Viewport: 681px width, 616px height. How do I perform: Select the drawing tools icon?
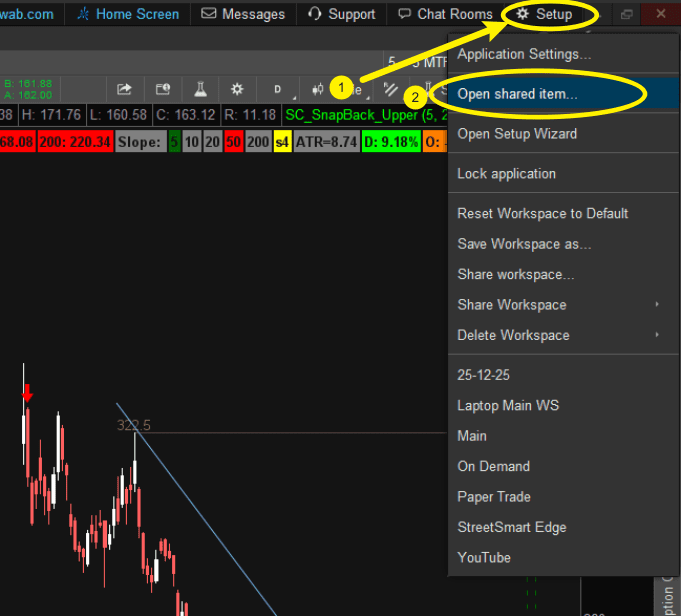(391, 89)
